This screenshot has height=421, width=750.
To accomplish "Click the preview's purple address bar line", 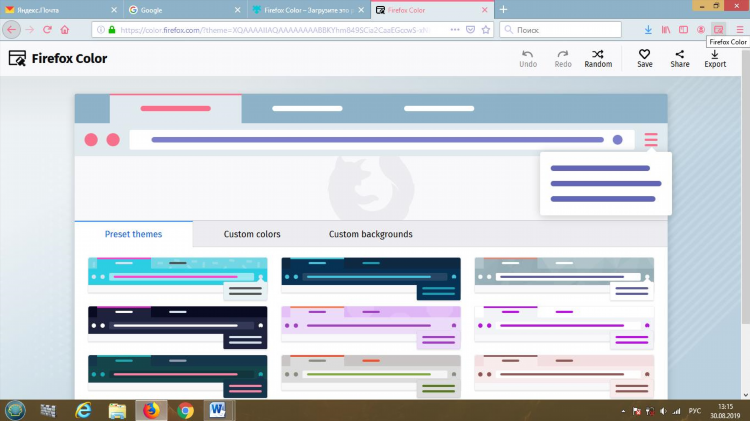I will tap(377, 140).
